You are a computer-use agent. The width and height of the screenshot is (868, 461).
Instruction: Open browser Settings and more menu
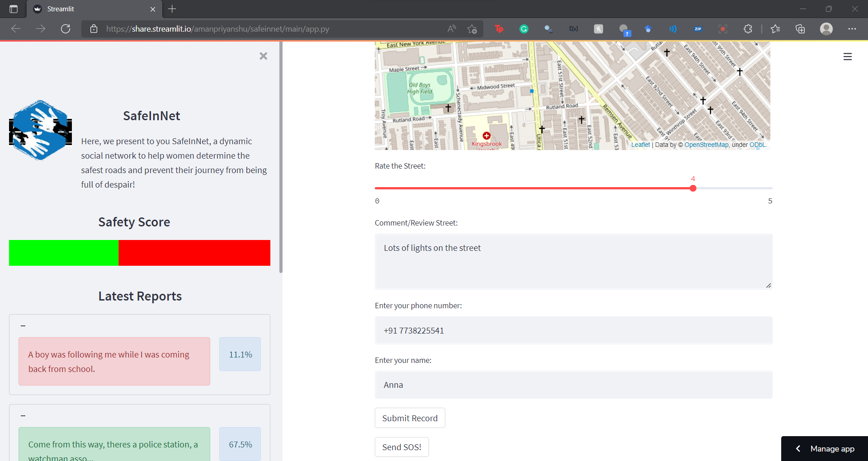(x=852, y=29)
